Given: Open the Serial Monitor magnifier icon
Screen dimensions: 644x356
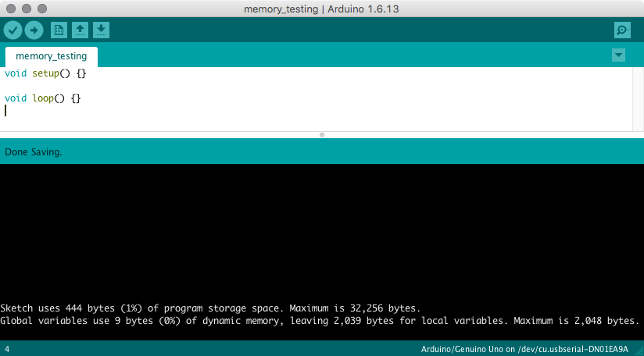Looking at the screenshot, I should [622, 30].
